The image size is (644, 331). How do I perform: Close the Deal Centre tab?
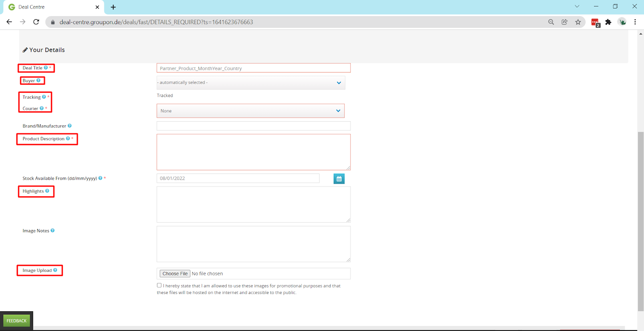97,7
